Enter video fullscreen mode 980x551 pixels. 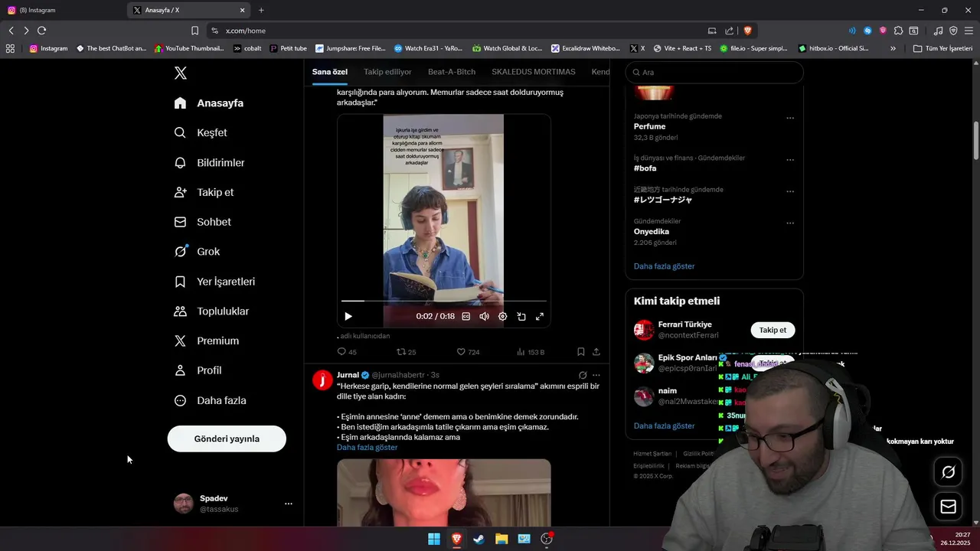tap(540, 316)
